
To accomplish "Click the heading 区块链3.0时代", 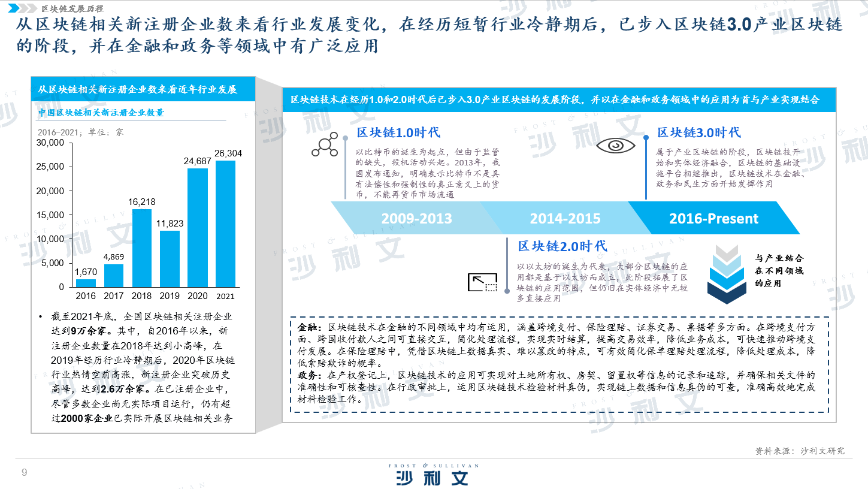I will [x=698, y=132].
